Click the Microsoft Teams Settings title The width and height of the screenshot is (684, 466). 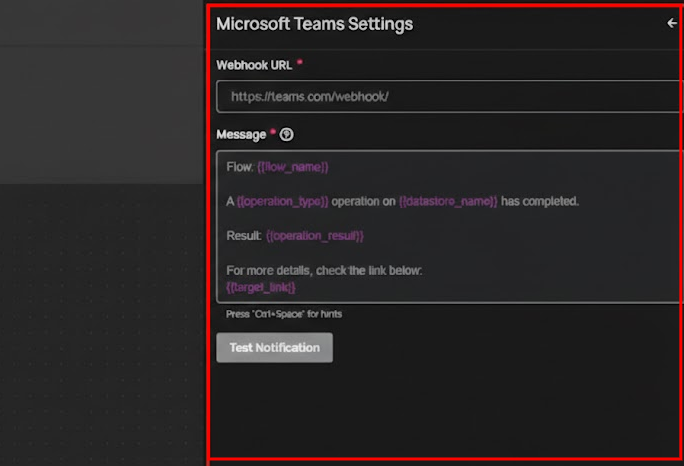point(314,24)
